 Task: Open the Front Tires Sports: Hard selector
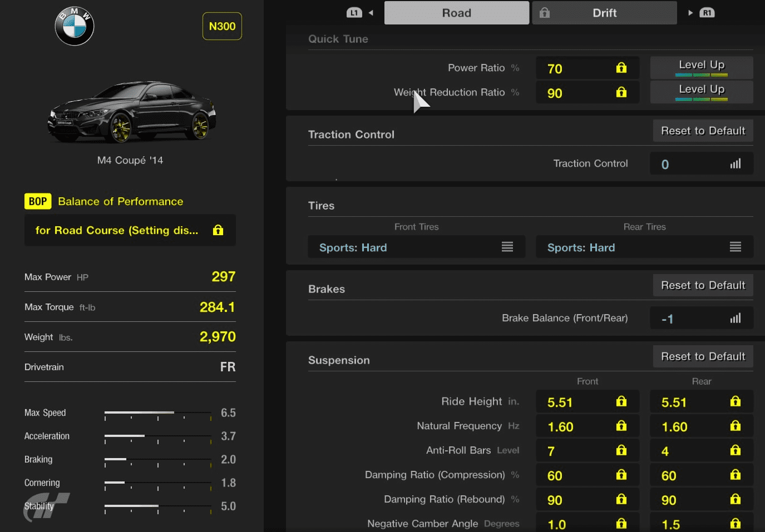click(x=417, y=247)
